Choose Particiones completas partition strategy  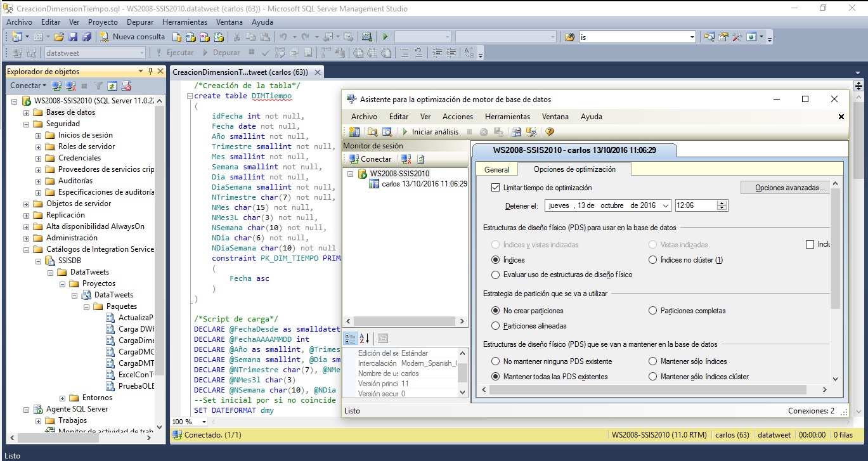(653, 310)
